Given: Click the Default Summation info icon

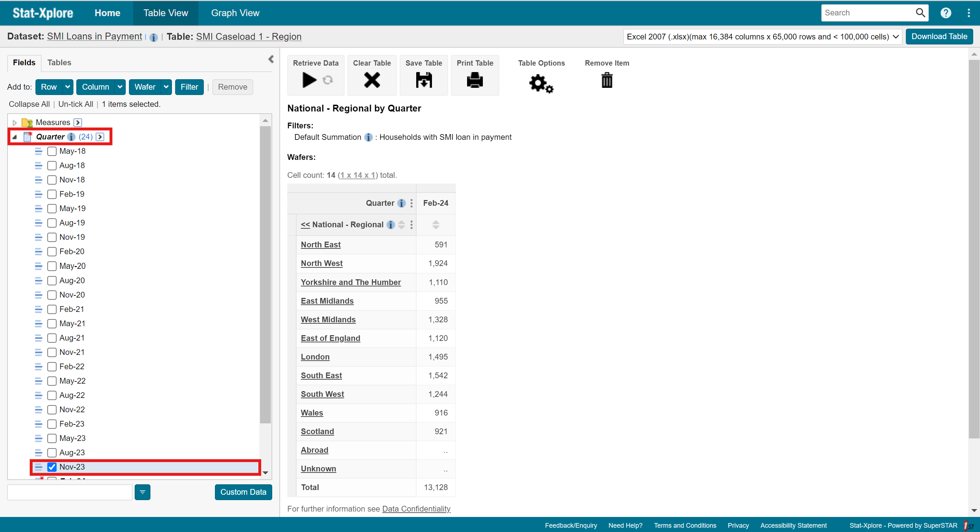Looking at the screenshot, I should [368, 137].
